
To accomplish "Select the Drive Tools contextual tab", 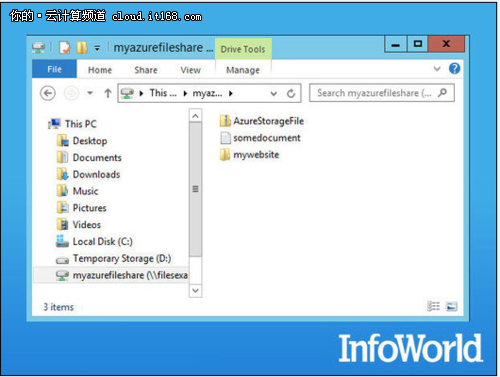I will pos(243,49).
